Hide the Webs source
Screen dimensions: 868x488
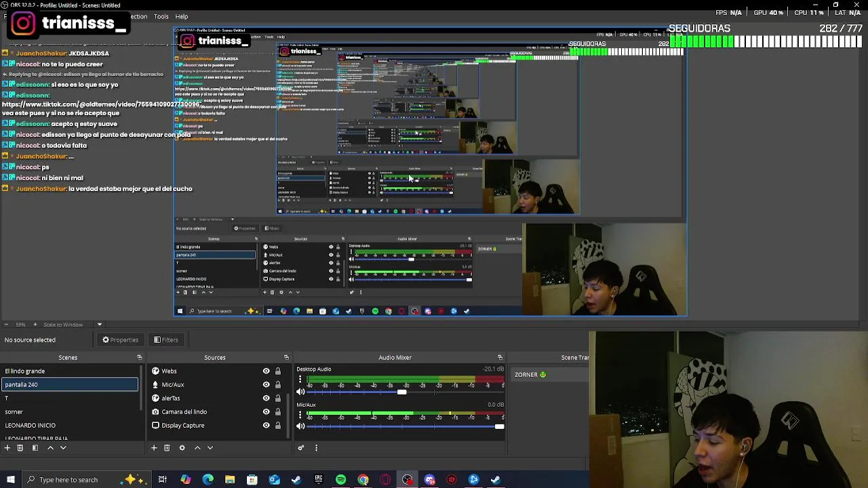click(x=266, y=371)
